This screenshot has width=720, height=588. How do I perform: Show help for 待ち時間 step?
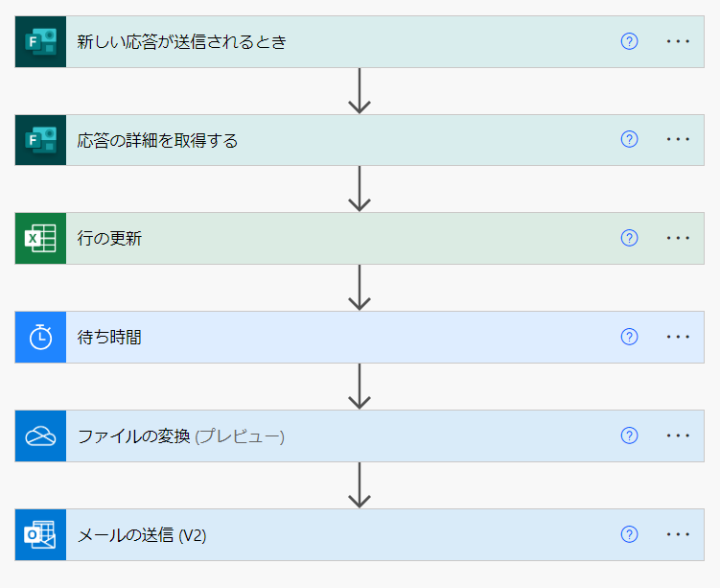point(629,337)
